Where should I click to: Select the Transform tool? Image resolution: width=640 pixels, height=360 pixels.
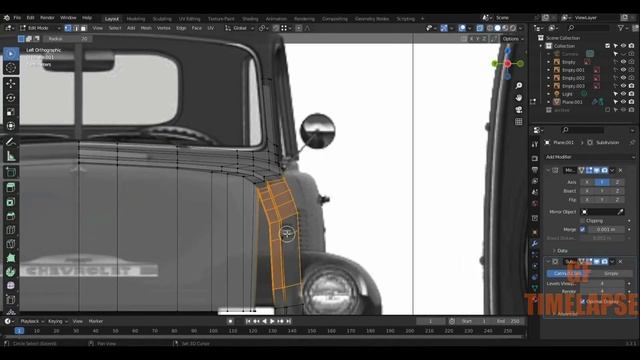11,126
